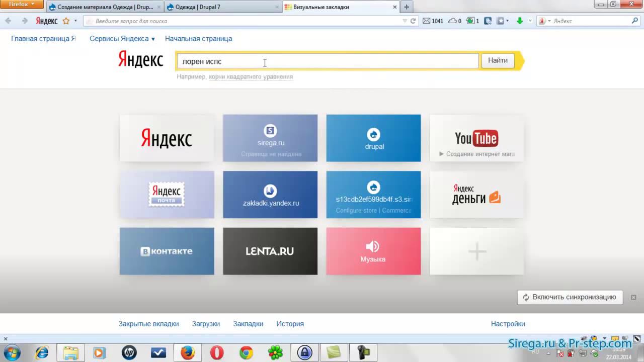Expand the bookmarks star dropdown arrow
Image resolution: width=644 pixels, height=362 pixels.
pyautogui.click(x=76, y=21)
